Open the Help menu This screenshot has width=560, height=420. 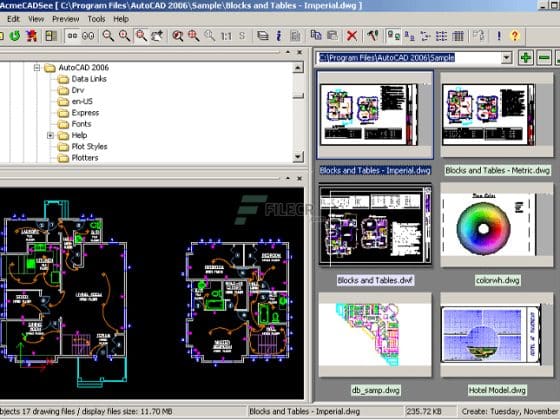point(121,19)
